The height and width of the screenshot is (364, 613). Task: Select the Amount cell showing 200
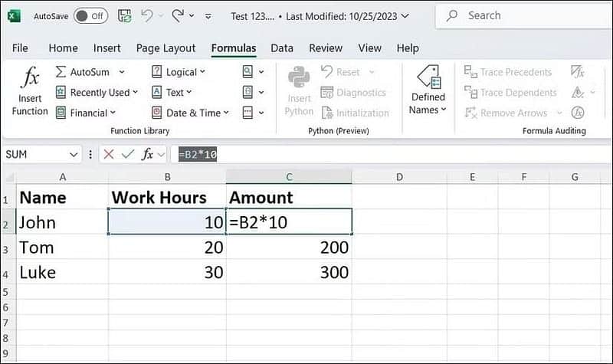tap(289, 247)
